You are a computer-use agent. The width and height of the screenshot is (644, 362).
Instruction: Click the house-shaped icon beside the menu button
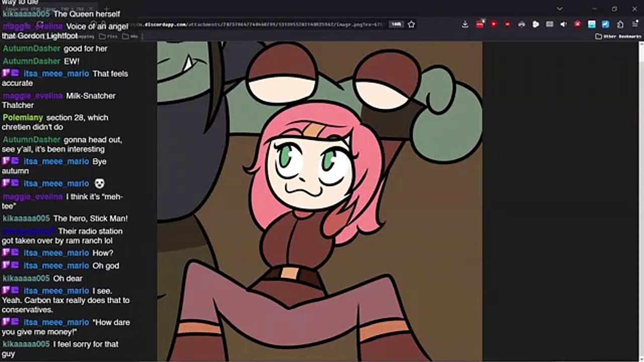(x=620, y=24)
